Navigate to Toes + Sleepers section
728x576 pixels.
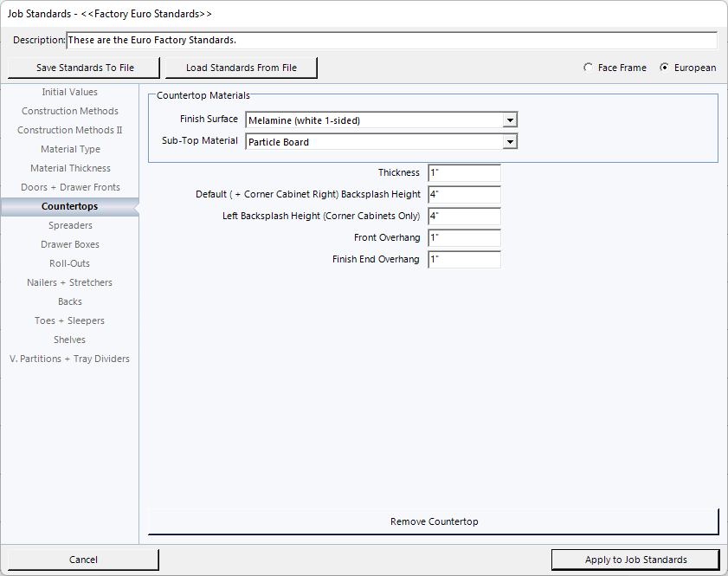pos(70,320)
